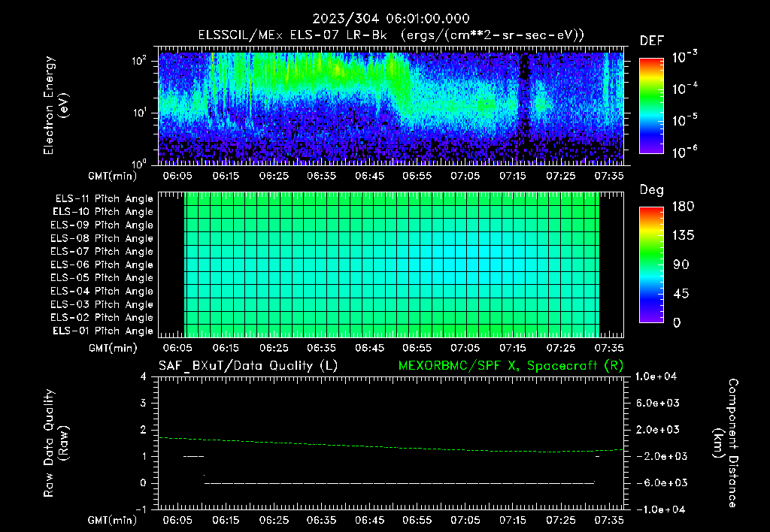
Task: Click the 'ELS-02 Pitch Angle' row label
Action: [x=102, y=318]
